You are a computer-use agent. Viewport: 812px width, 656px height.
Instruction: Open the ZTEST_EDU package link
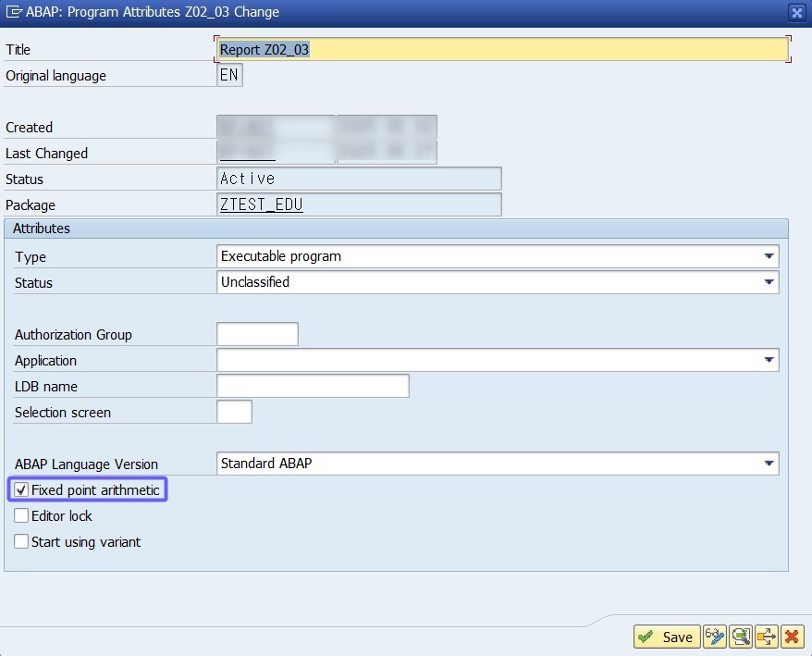coord(262,204)
